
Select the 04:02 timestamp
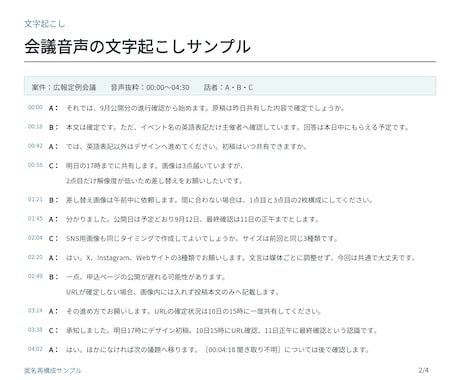point(35,349)
